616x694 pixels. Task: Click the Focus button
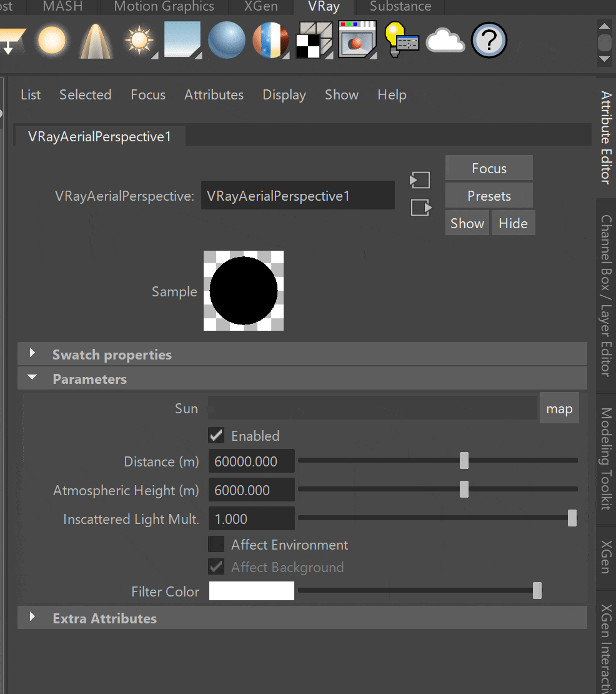click(489, 168)
